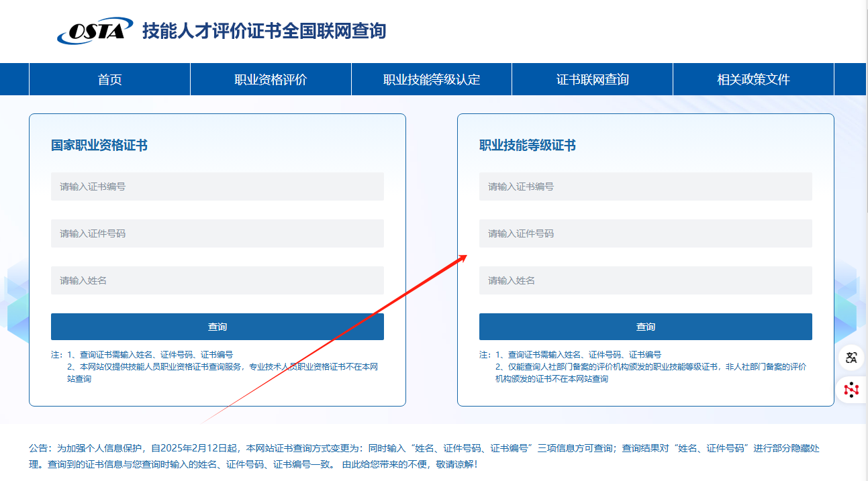Screen dimensions: 868x481
Task: Click the 职业技能等级证书 panel heading
Action: tap(527, 146)
